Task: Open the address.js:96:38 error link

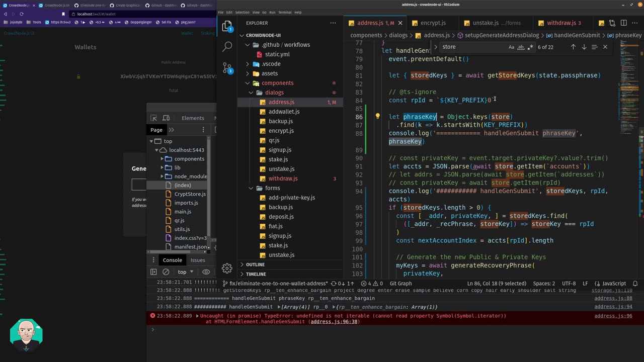Action: point(334,322)
